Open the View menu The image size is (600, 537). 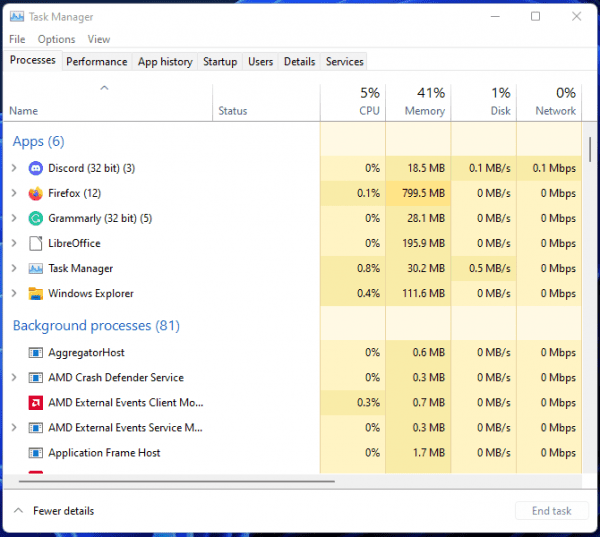99,39
